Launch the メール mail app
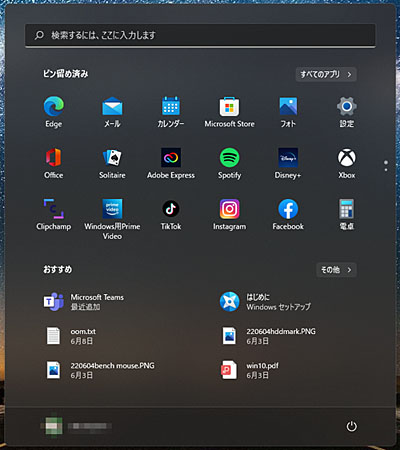Screen dimensions: 400x450 tap(112, 112)
